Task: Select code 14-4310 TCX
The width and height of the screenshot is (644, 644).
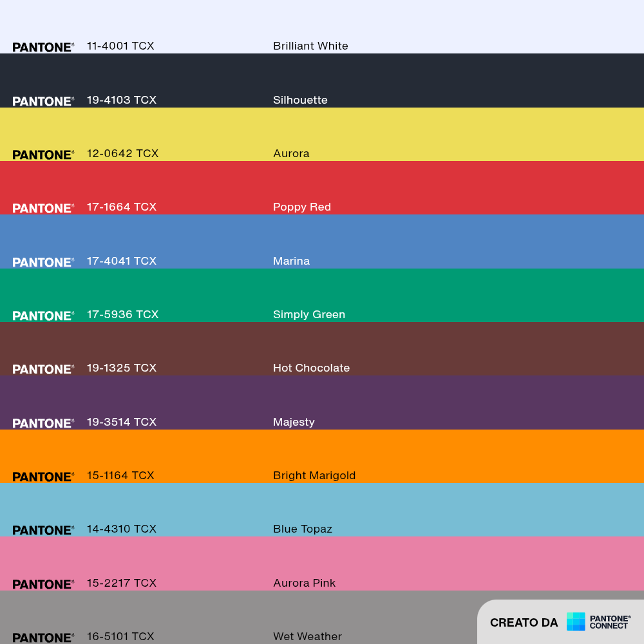Action: click(x=122, y=529)
